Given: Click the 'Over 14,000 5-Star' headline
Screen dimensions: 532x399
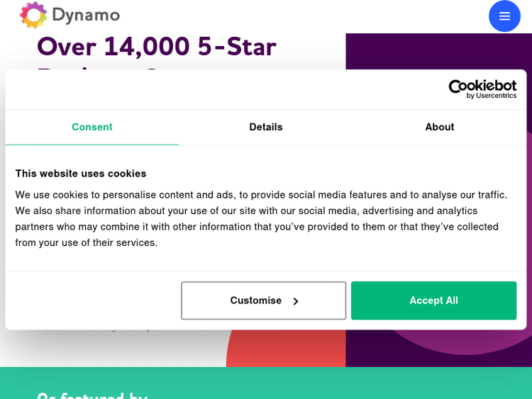Looking at the screenshot, I should [x=157, y=47].
